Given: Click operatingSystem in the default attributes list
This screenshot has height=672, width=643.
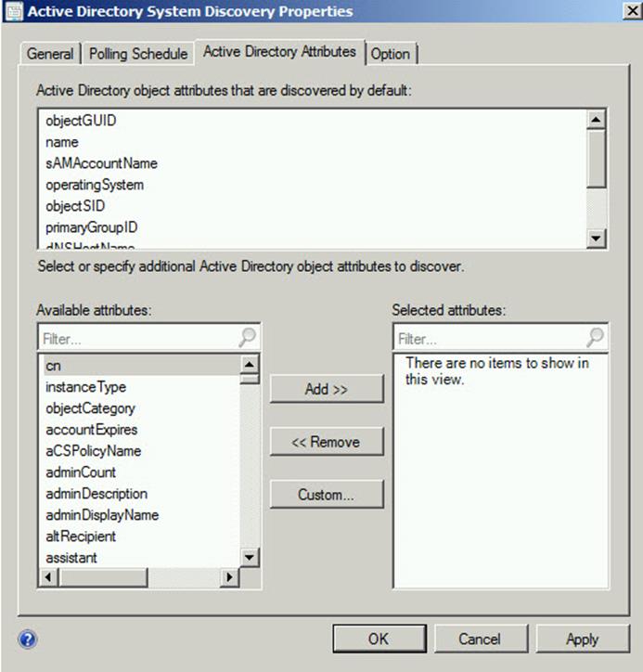Looking at the screenshot, I should (x=95, y=185).
